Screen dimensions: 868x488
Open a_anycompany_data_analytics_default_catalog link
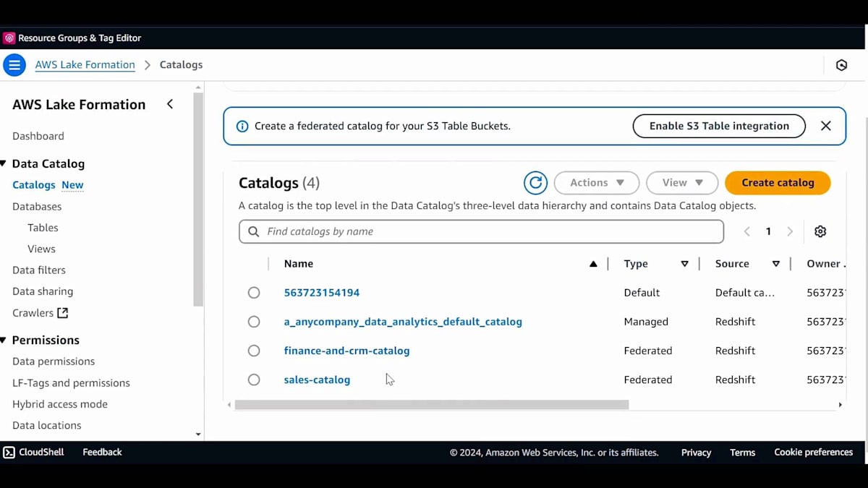tap(403, 322)
